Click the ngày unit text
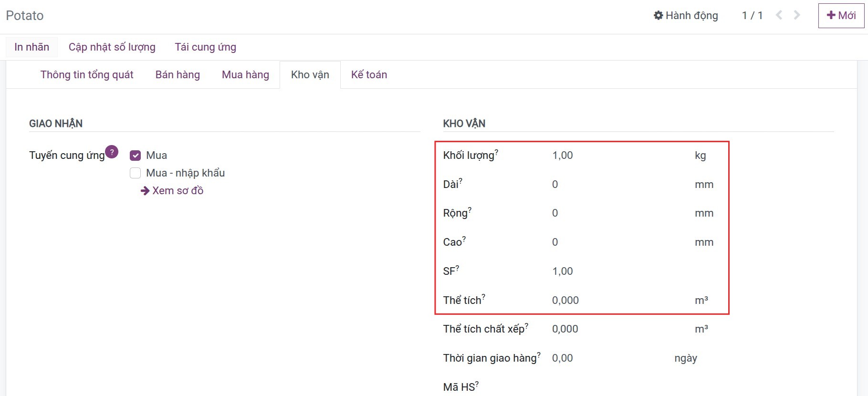868x396 pixels. tap(686, 358)
